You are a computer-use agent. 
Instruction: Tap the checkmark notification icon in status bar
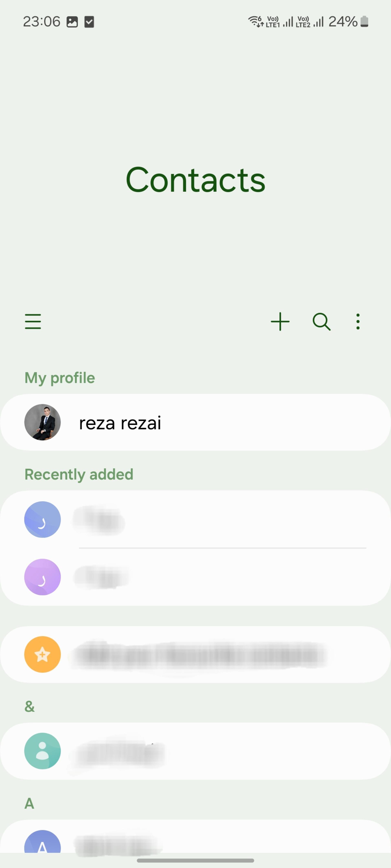point(89,22)
